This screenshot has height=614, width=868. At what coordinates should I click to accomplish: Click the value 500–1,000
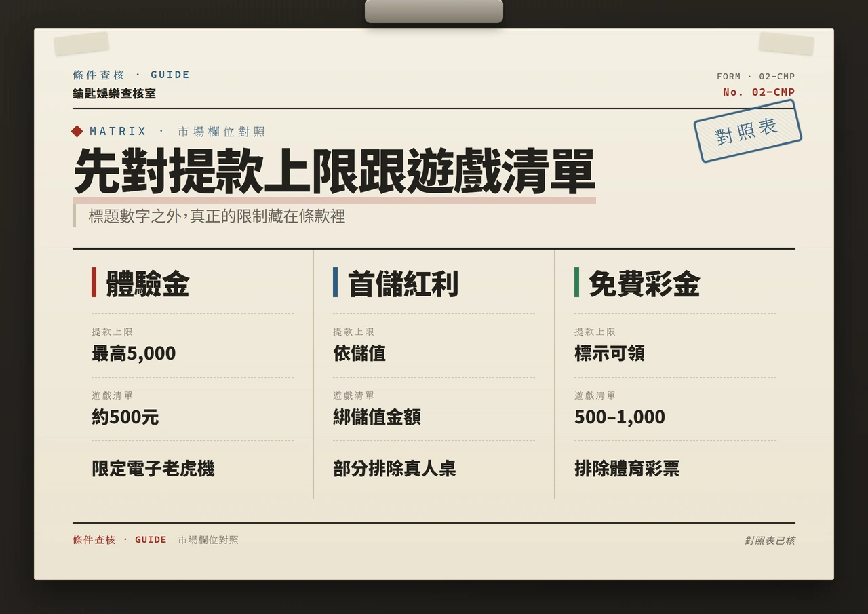click(620, 417)
